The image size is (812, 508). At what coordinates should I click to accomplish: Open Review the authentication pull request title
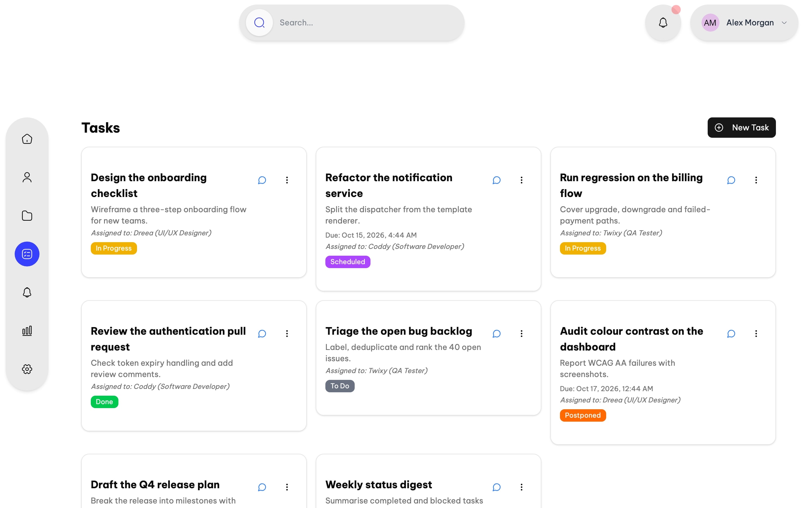(x=168, y=339)
